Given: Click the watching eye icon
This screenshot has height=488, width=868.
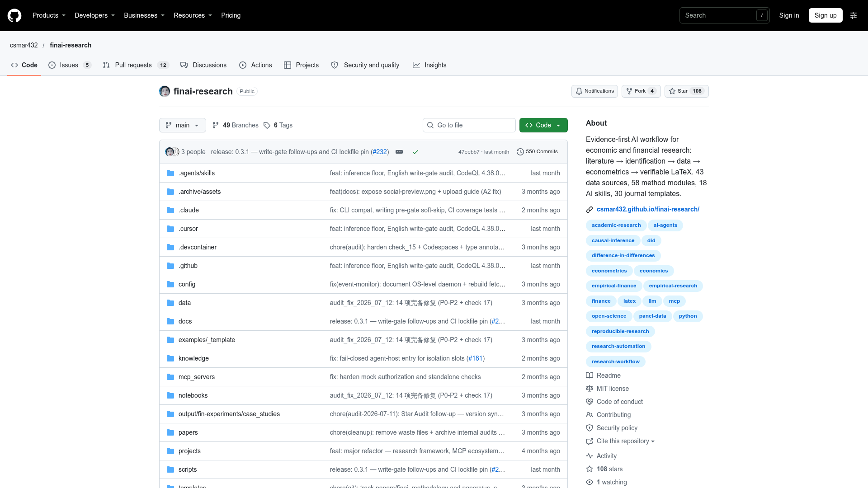Looking at the screenshot, I should point(590,482).
